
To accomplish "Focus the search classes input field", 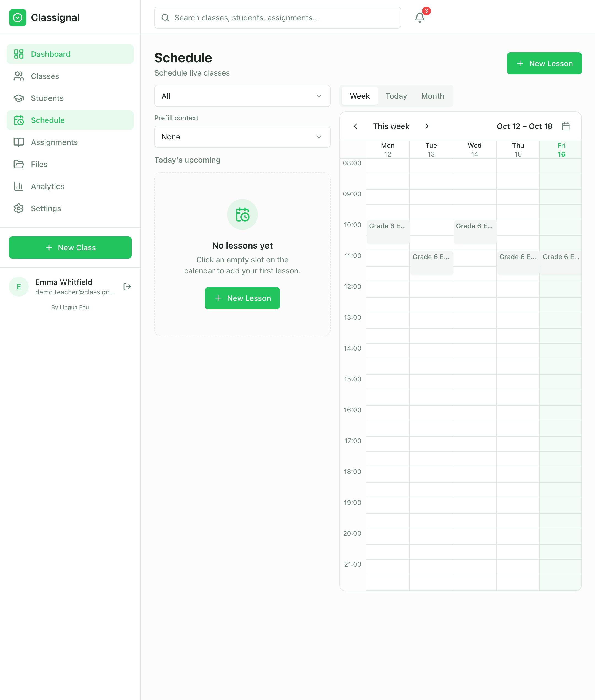I will click(x=278, y=18).
